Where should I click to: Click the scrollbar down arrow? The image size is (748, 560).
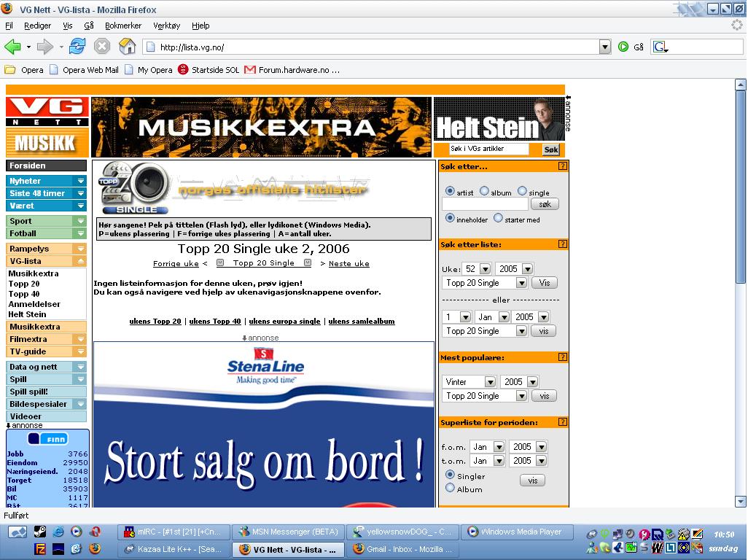tap(741, 502)
